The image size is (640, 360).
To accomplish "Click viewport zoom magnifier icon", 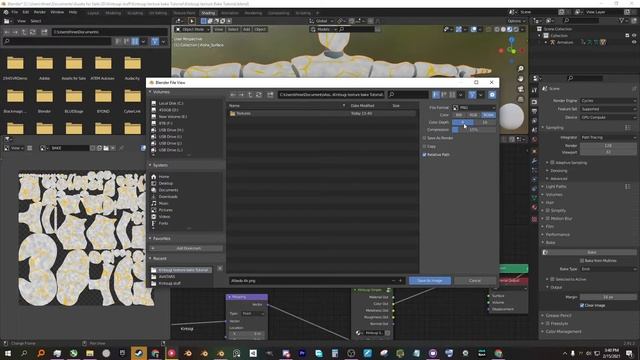I will [520, 69].
